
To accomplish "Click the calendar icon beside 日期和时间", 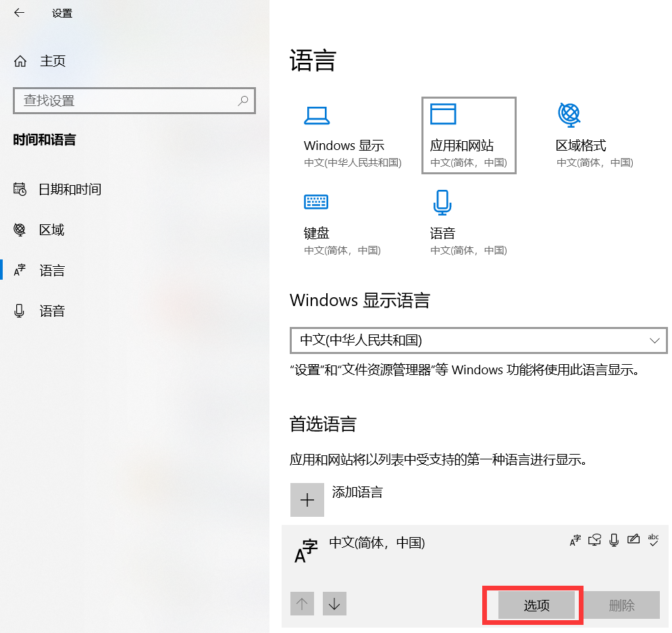I will [x=20, y=189].
